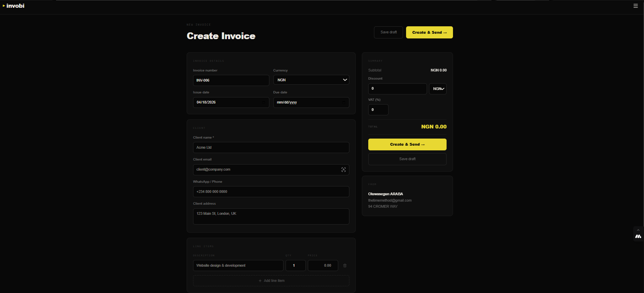Viewport: 644px width, 293px height.
Task: Click Save draft in the summary panel
Action: point(407,159)
